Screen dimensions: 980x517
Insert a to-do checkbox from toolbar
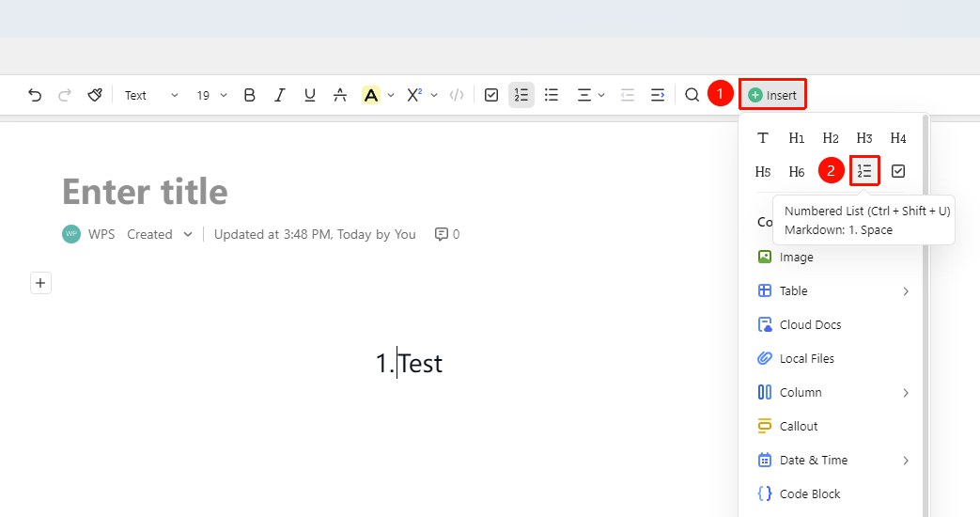coord(491,95)
